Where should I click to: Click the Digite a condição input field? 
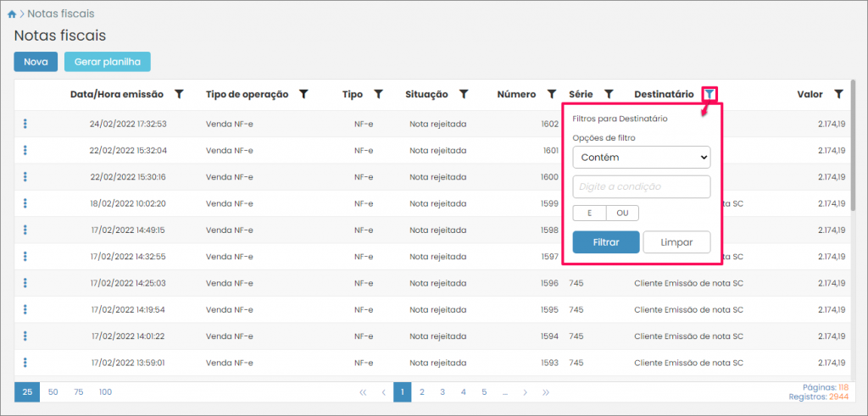(x=641, y=186)
